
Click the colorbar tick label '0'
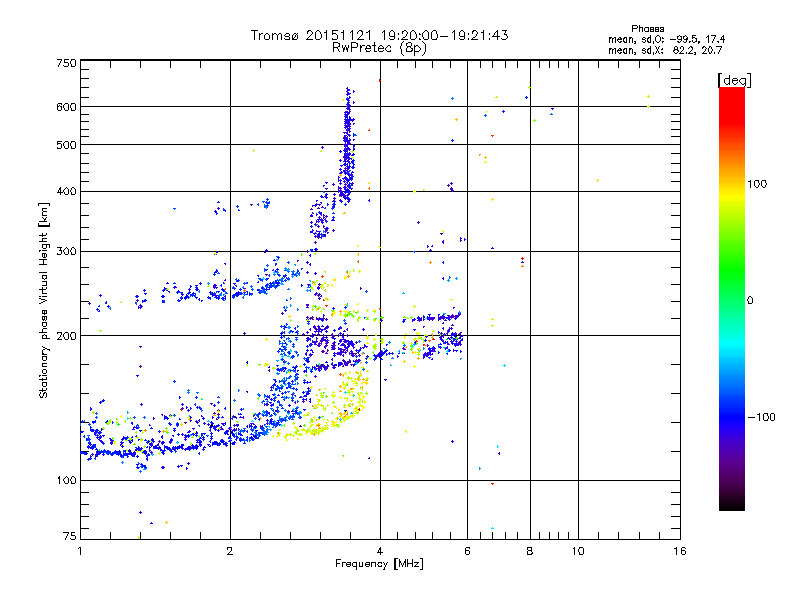750,301
